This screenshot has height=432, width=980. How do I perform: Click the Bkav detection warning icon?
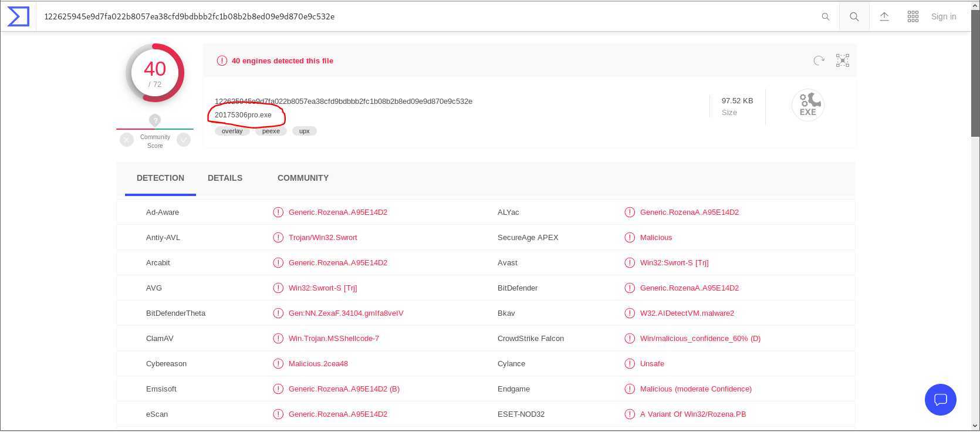630,313
